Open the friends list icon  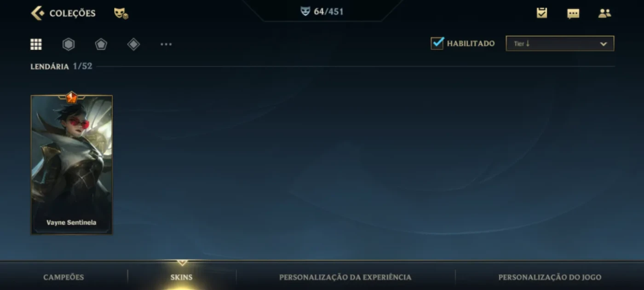[x=604, y=13]
